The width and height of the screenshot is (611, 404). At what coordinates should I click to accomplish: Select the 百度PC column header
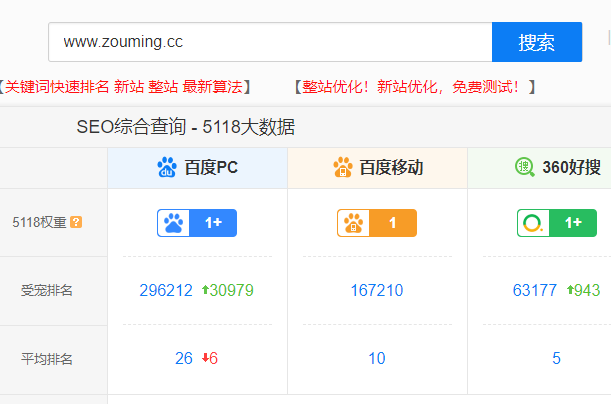pyautogui.click(x=198, y=168)
